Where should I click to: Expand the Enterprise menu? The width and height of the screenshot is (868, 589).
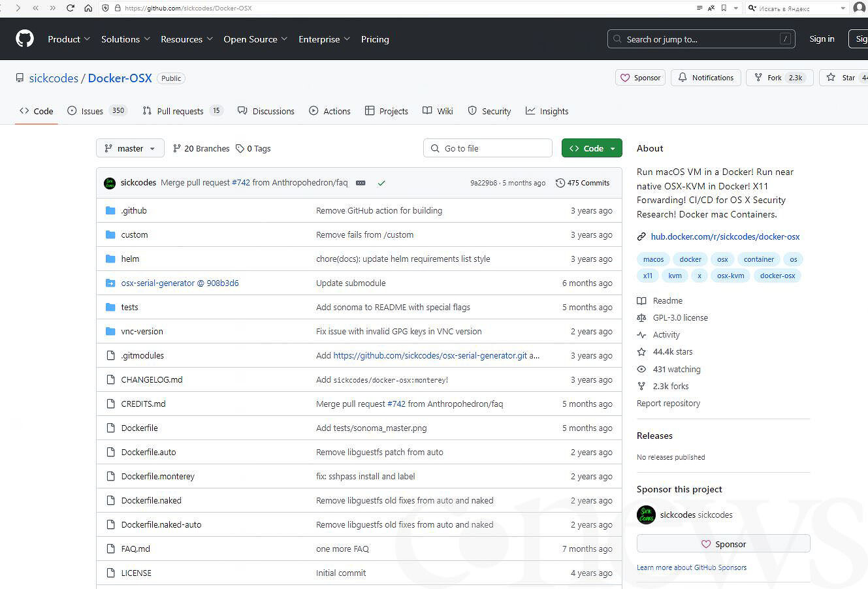tap(325, 39)
